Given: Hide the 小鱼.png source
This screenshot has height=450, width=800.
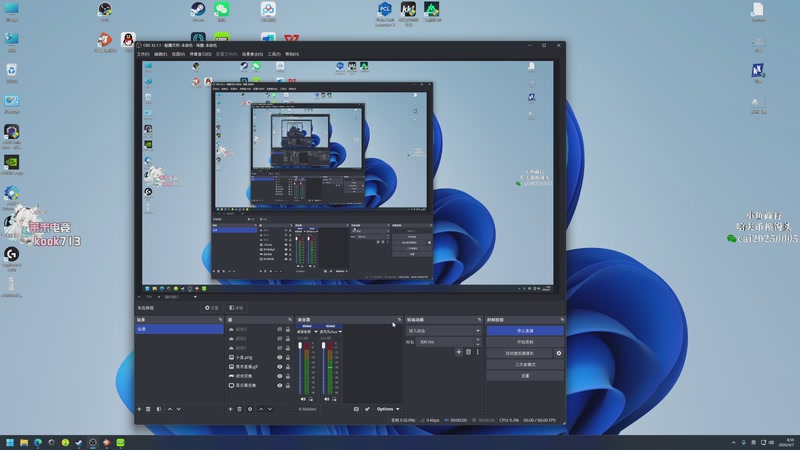Looking at the screenshot, I should (x=279, y=357).
